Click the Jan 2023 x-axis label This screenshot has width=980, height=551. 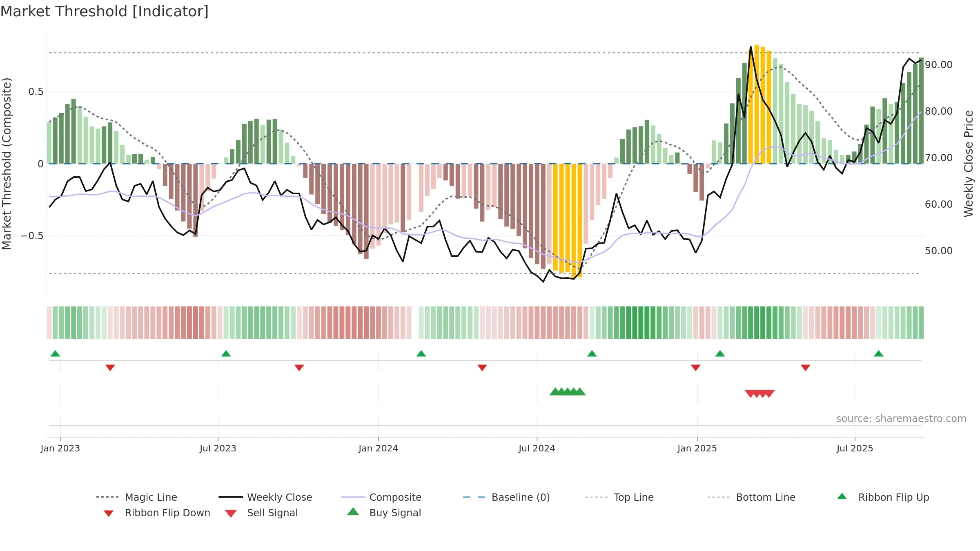coord(60,448)
